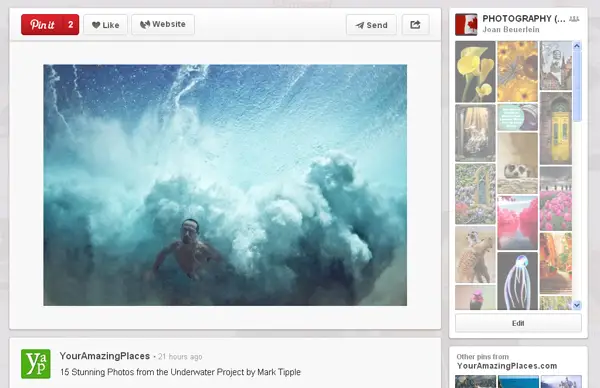
Task: Open the YourAmazingPlaces pinner name
Action: coord(104,356)
